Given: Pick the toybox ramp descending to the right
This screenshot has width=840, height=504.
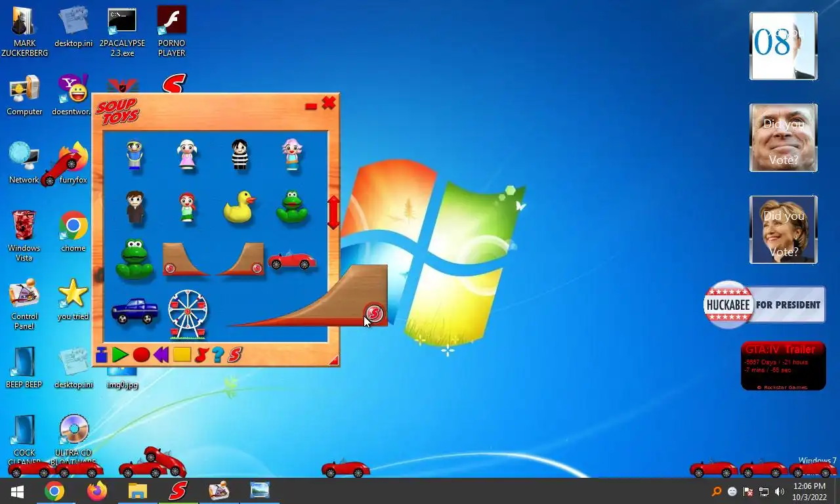Looking at the screenshot, I should pos(186,259).
